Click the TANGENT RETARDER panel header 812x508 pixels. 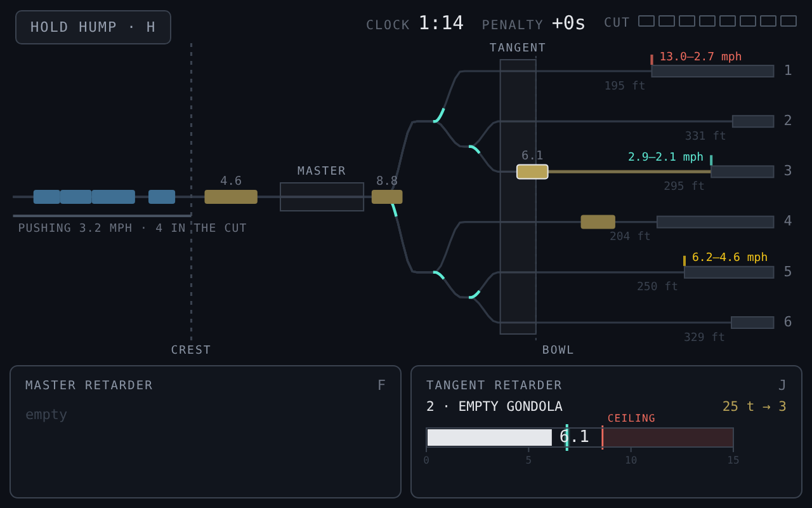(x=494, y=385)
